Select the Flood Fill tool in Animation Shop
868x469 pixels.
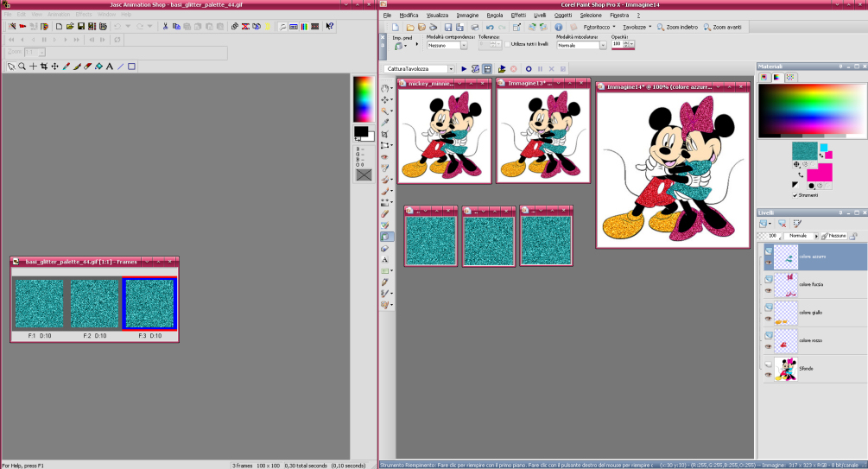pos(98,67)
